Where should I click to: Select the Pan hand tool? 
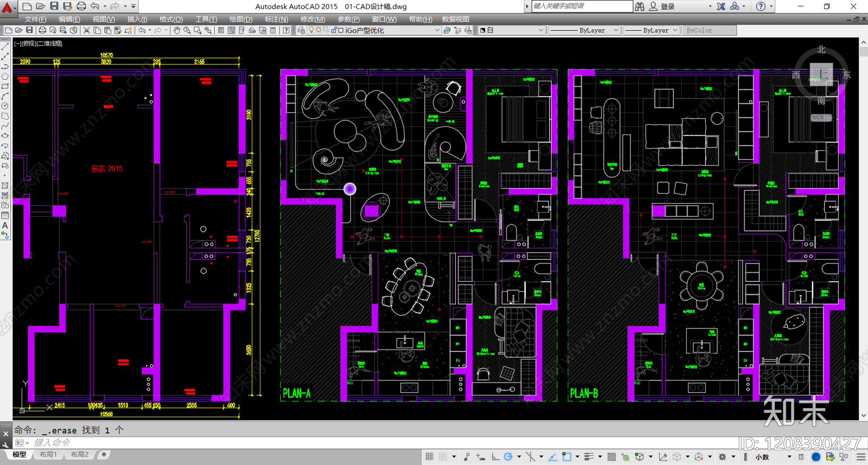pyautogui.click(x=177, y=30)
